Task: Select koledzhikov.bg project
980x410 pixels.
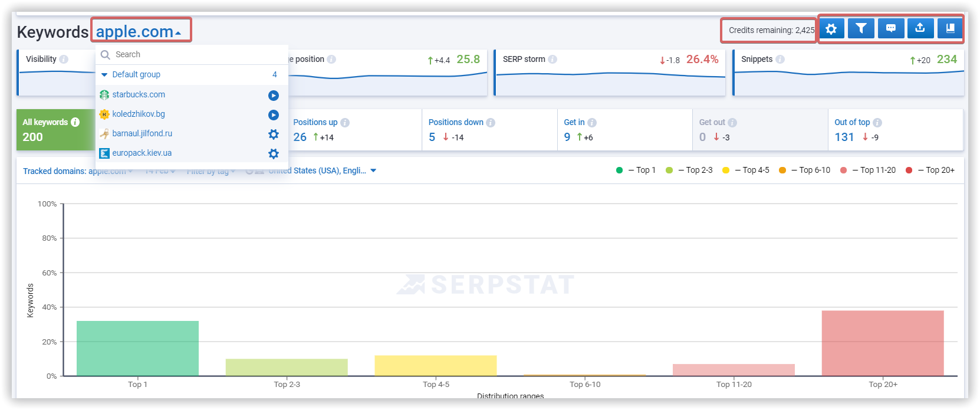Action: coord(139,114)
